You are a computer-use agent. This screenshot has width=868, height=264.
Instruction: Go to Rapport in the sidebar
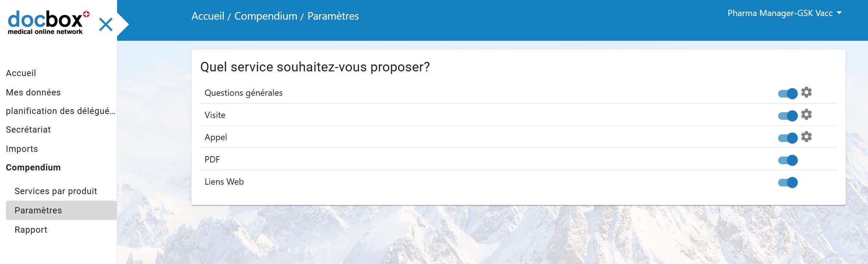click(31, 230)
